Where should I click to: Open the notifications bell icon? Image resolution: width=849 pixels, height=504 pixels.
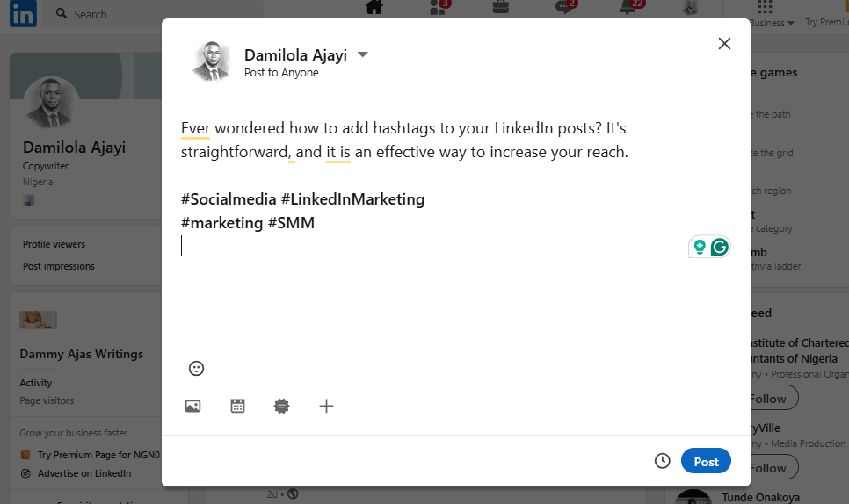[628, 8]
